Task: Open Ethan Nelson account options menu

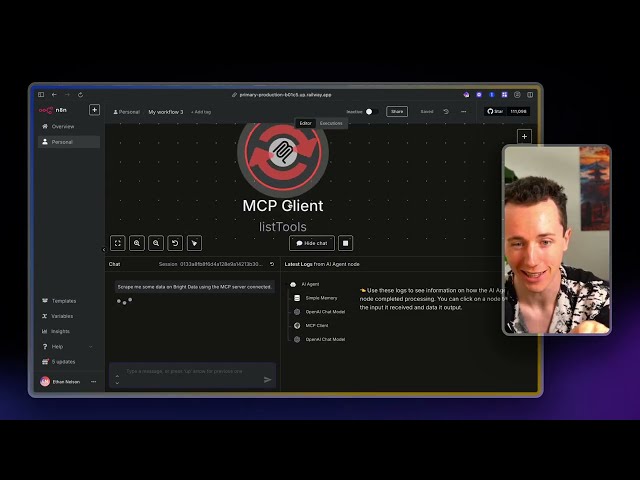Action: [93, 382]
